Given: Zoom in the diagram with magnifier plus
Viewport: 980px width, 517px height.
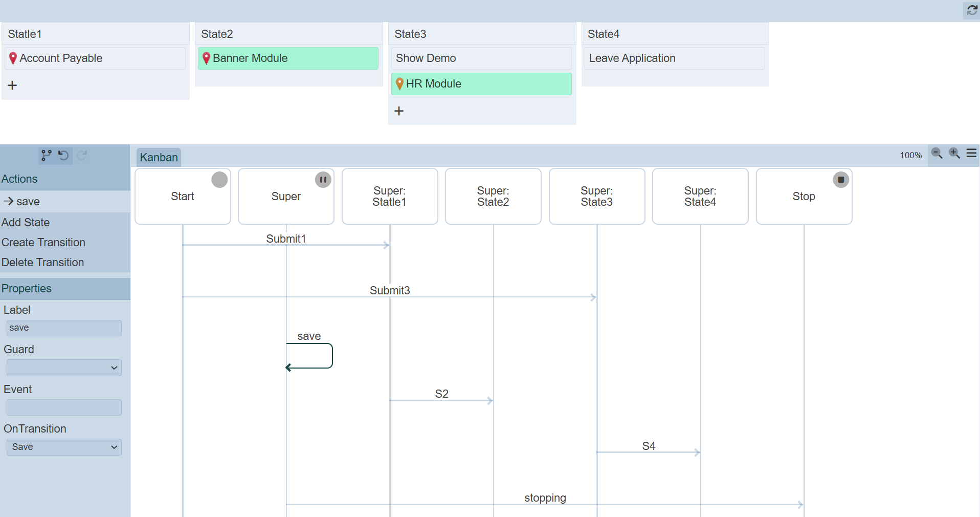Looking at the screenshot, I should (954, 154).
